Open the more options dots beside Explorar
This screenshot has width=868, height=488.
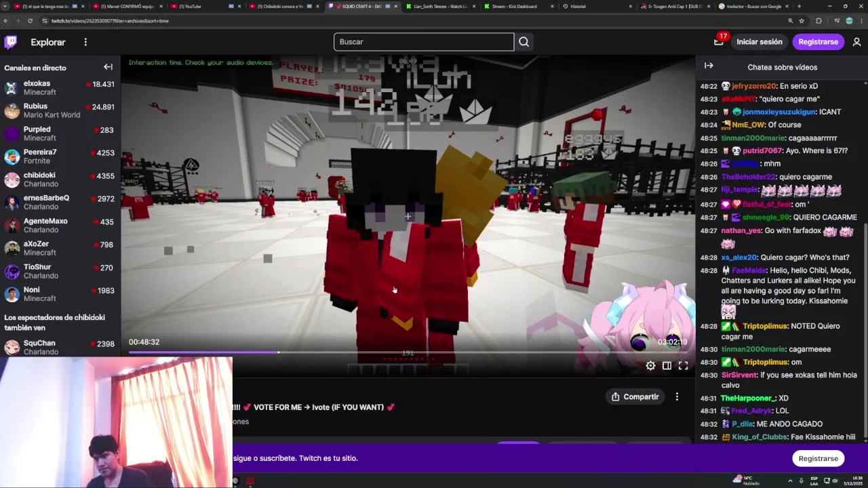85,42
